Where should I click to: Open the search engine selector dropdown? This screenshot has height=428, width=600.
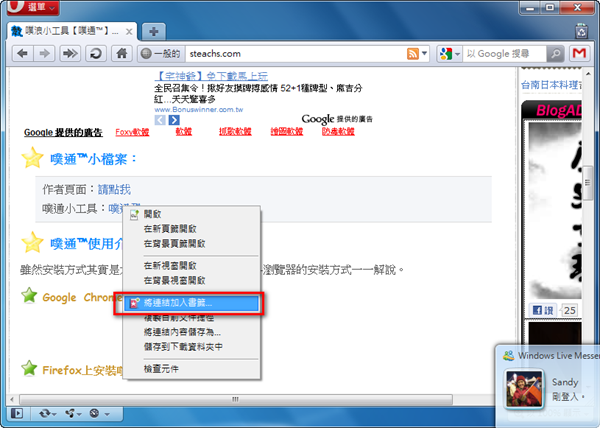(x=450, y=54)
